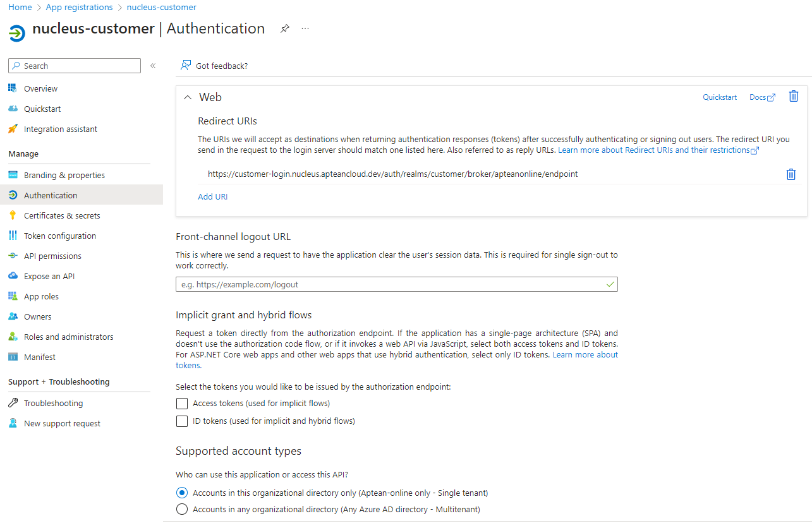This screenshot has width=812, height=528.
Task: Delete the customer-login redirect URI
Action: 791,174
